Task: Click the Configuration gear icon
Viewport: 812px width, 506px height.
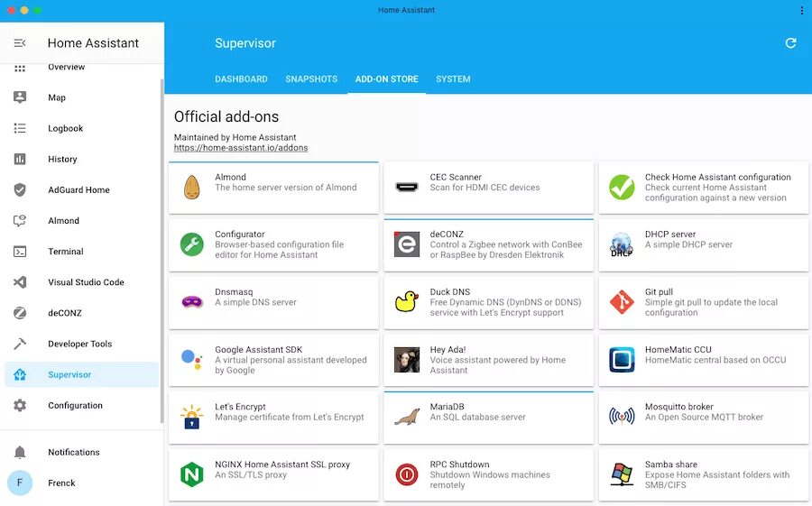Action: point(20,405)
